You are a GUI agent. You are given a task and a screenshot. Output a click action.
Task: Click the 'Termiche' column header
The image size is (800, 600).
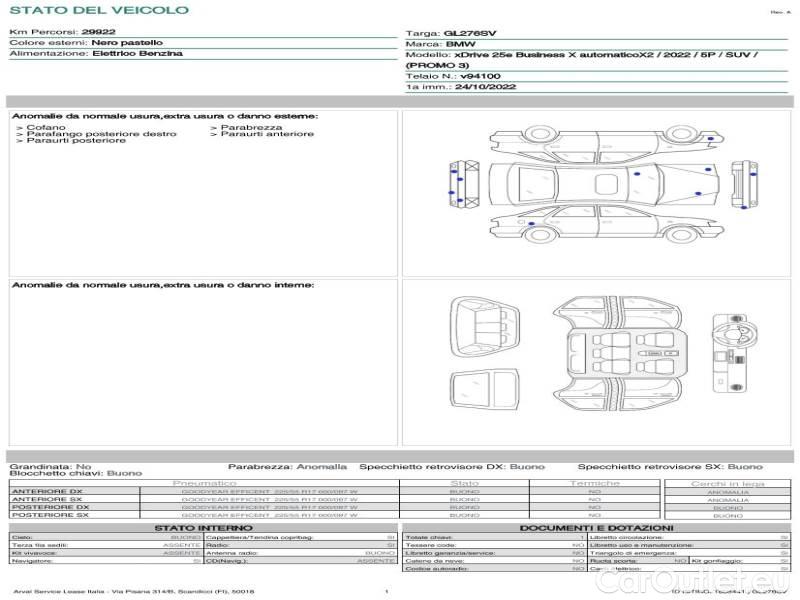[595, 483]
